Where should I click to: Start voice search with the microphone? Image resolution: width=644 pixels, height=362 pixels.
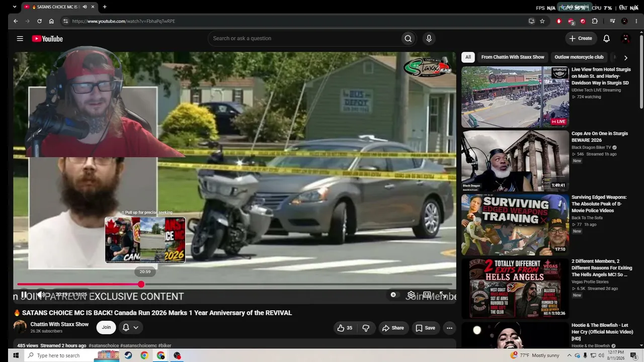click(x=429, y=38)
